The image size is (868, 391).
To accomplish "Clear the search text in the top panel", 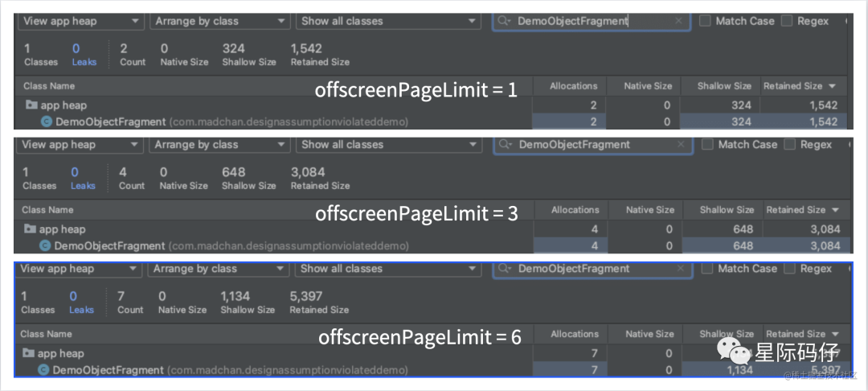I will tap(678, 21).
